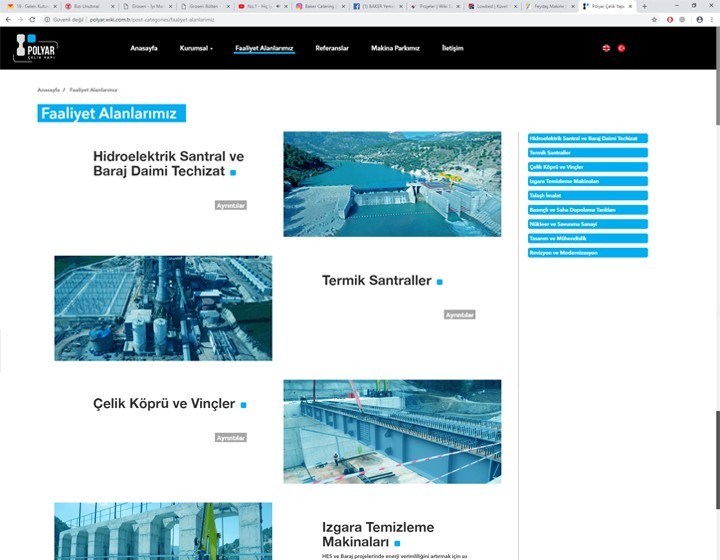
Task: Click the browser forward arrow
Action: point(20,20)
